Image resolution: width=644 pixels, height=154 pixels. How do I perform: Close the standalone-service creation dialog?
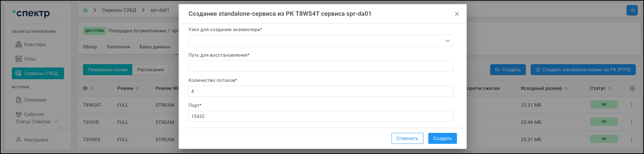tap(457, 14)
